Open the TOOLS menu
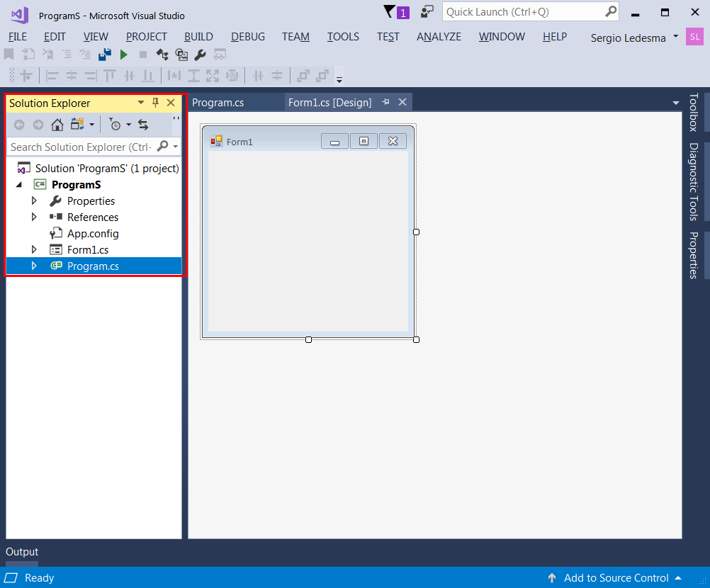This screenshot has height=588, width=710. pos(343,37)
